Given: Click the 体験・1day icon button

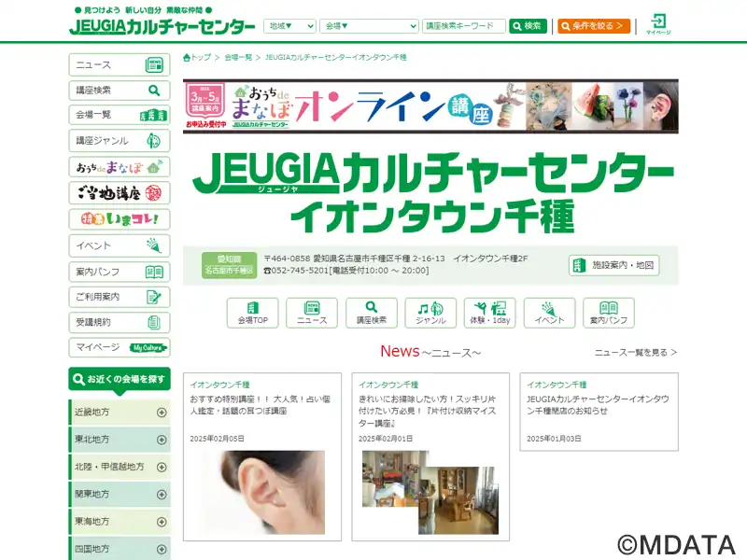Looking at the screenshot, I should click(489, 313).
